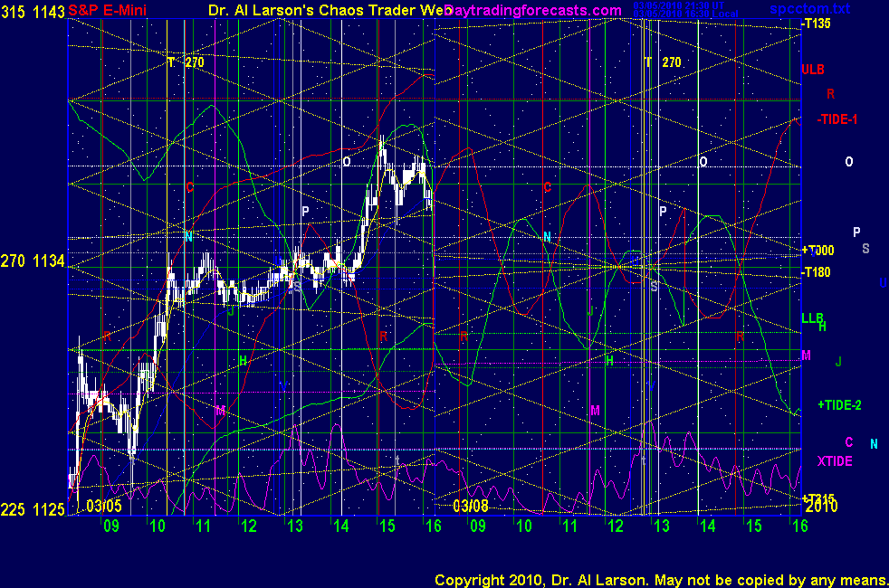The image size is (889, 588).
Task: Click the magenta "XTIDE" legend label
Action: click(x=835, y=461)
